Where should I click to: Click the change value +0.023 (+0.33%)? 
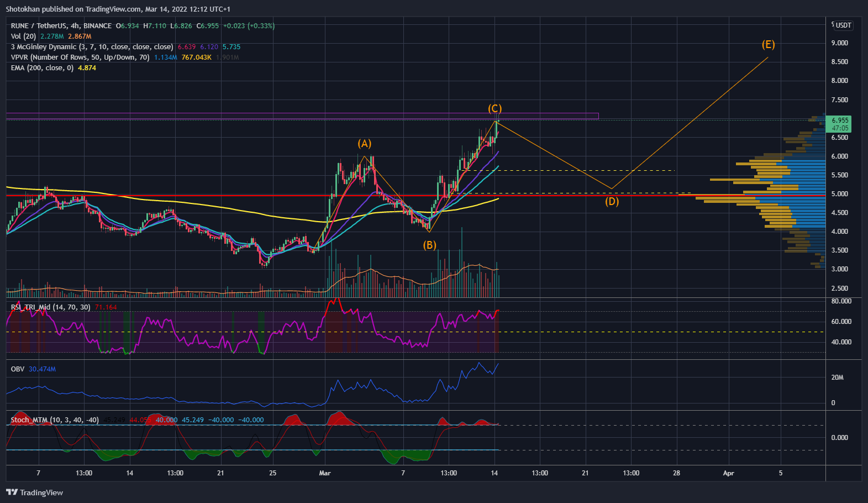point(249,26)
